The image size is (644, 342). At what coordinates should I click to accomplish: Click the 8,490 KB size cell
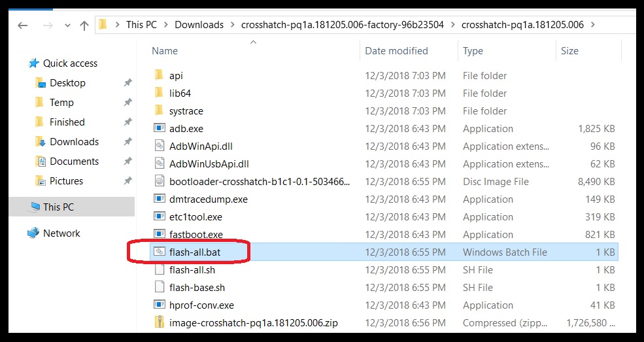point(596,182)
